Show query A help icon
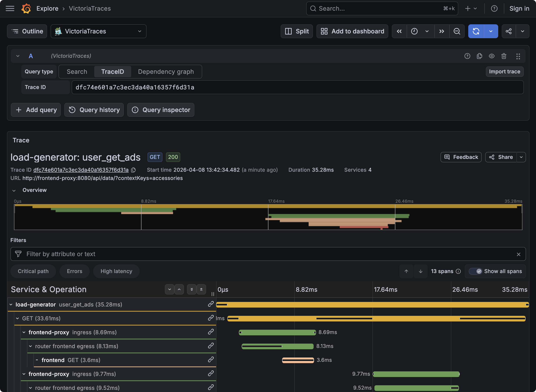Image resolution: width=536 pixels, height=392 pixels. [x=467, y=56]
